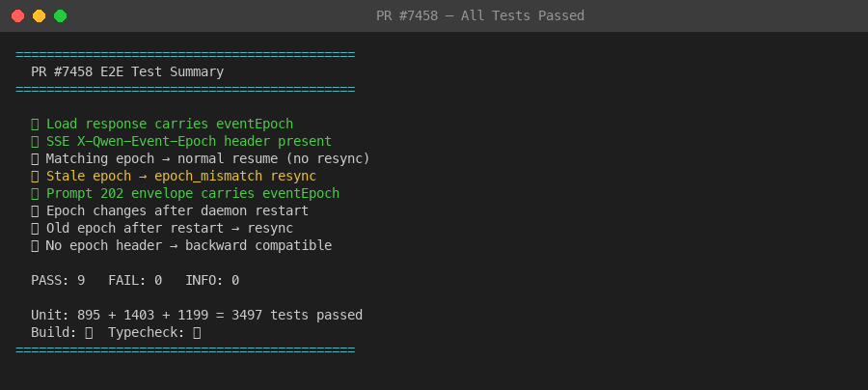This screenshot has width=868, height=390.
Task: Click the 'PASS: 9' count
Action: click(58, 280)
